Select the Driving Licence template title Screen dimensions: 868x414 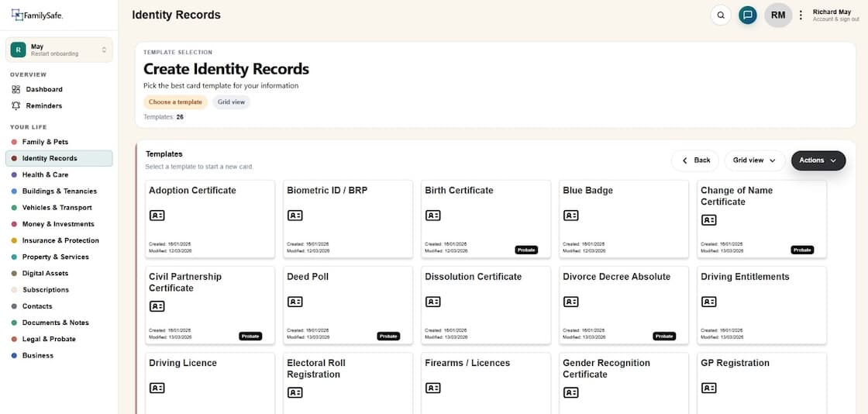(183, 363)
